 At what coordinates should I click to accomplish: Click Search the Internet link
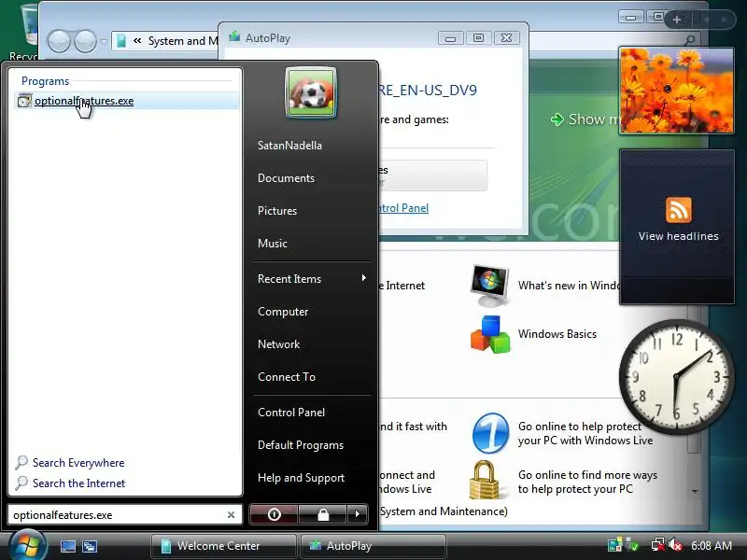(78, 483)
